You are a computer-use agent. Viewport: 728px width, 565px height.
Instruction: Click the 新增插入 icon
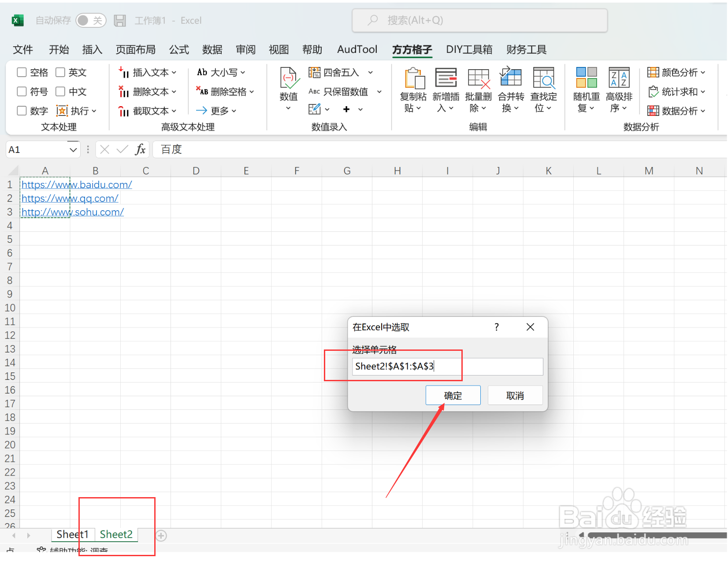446,78
